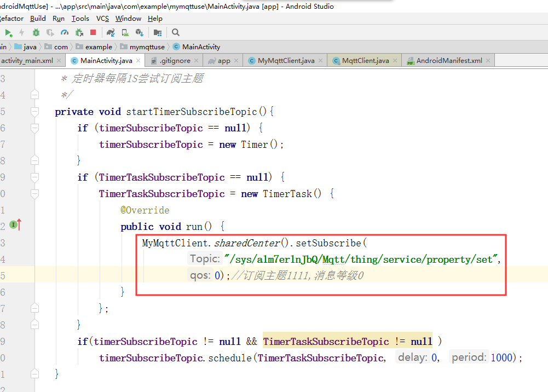The height and width of the screenshot is (392, 548).
Task: Collapse the new TimerTask() anonymous class fold
Action: [34, 194]
